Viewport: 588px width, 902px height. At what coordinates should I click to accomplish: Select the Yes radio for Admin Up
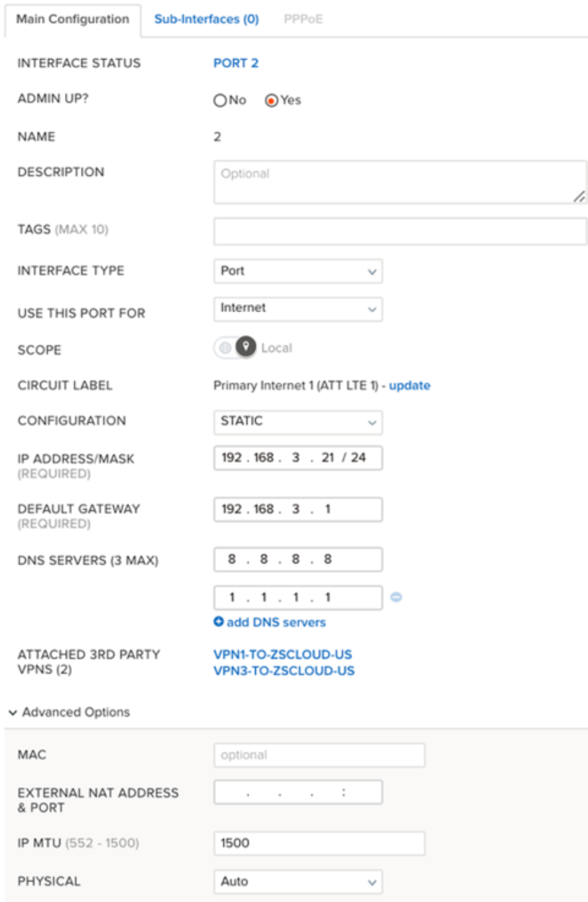(x=271, y=101)
